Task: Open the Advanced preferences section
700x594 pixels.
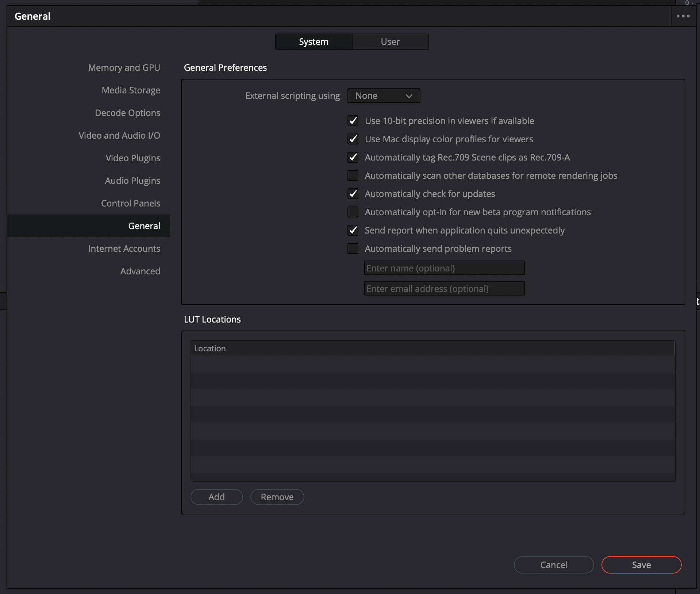Action: click(140, 271)
